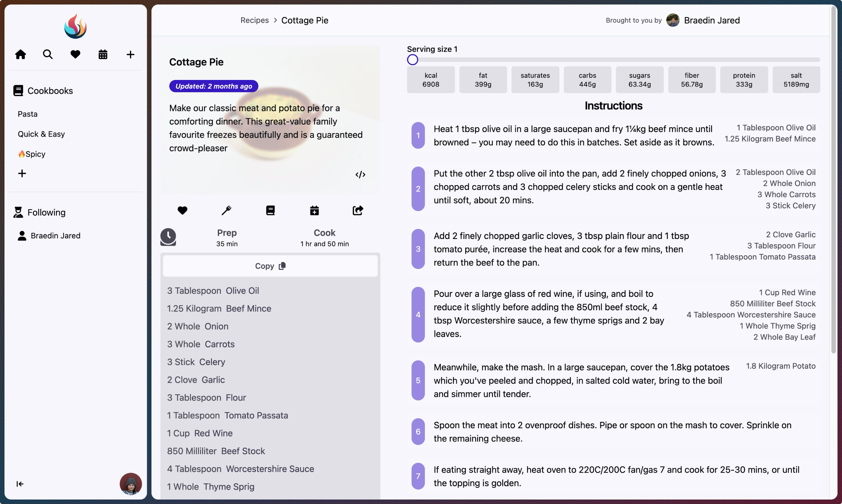Open the meal plan calendar icon

[103, 54]
